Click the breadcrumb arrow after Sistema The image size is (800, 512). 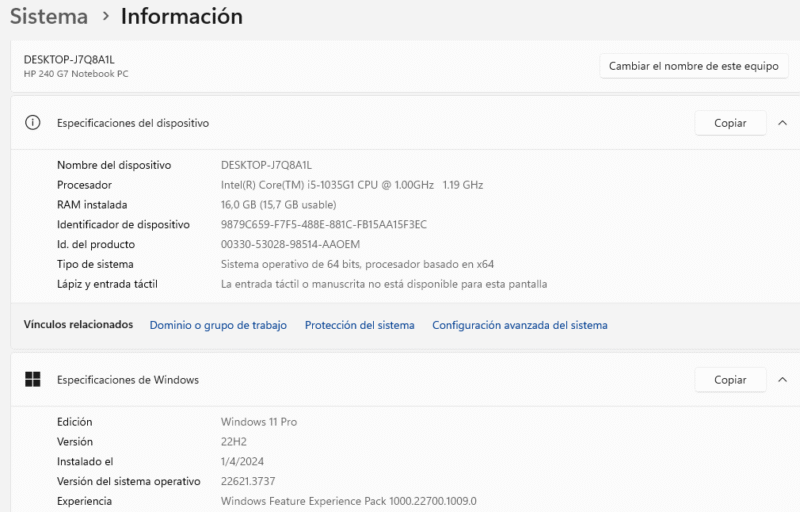point(105,16)
